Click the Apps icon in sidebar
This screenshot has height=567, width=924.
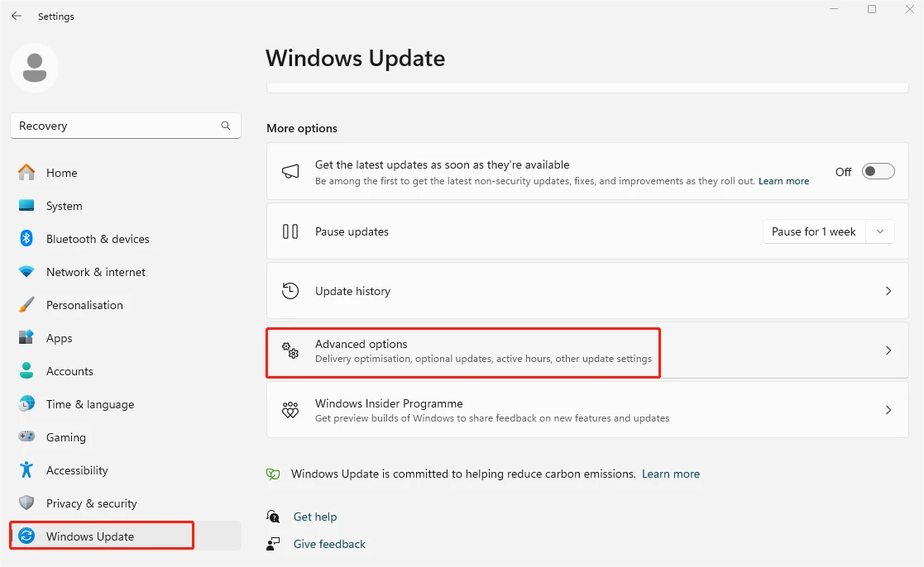click(x=26, y=337)
